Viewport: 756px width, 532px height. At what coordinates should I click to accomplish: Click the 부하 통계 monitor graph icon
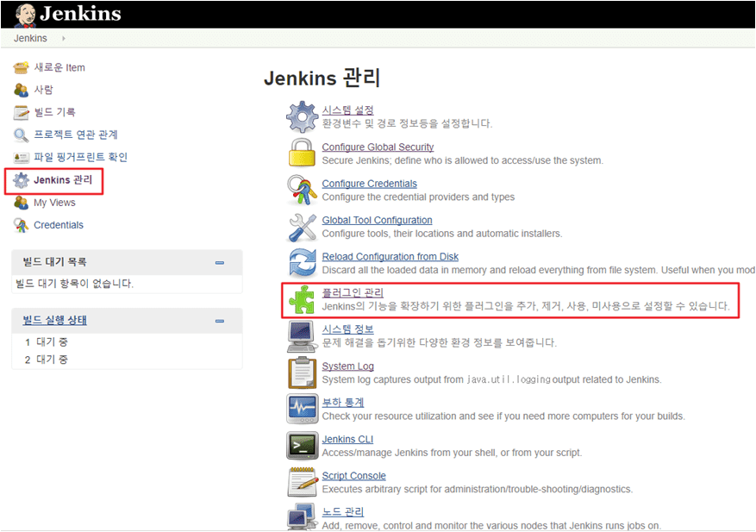[x=302, y=409]
